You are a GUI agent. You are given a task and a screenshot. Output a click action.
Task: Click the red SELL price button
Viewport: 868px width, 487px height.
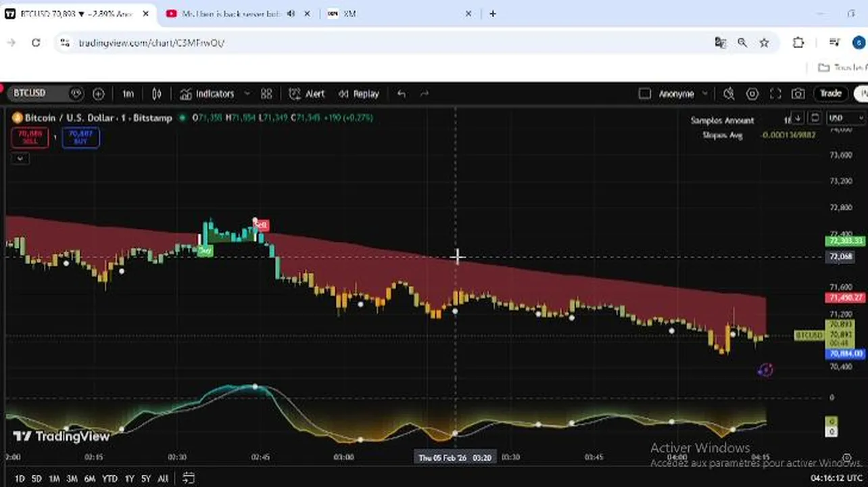click(30, 137)
